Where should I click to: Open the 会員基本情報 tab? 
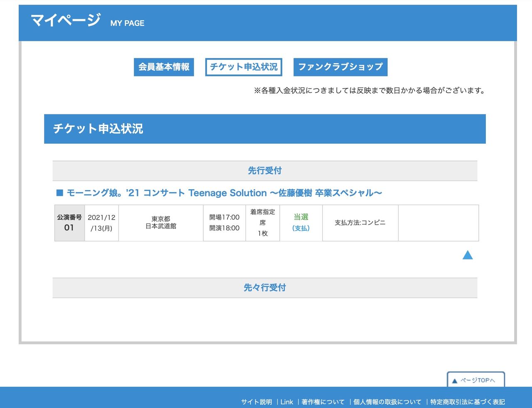(x=164, y=67)
